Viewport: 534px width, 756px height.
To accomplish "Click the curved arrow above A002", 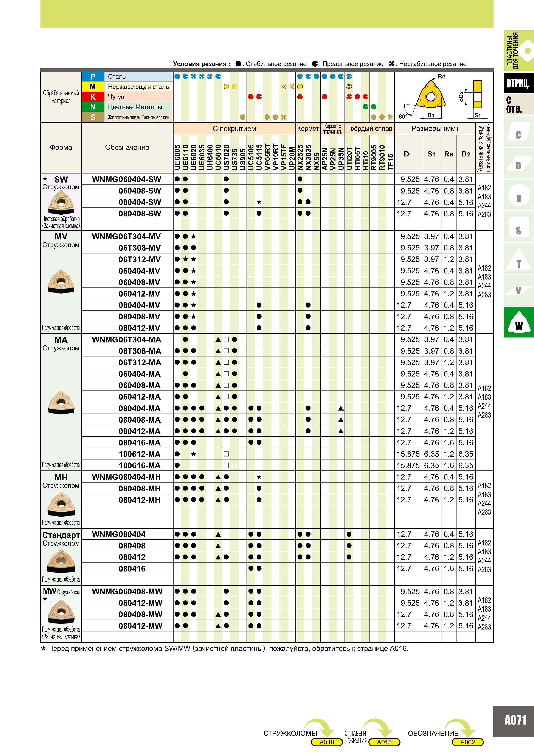I will (x=460, y=728).
